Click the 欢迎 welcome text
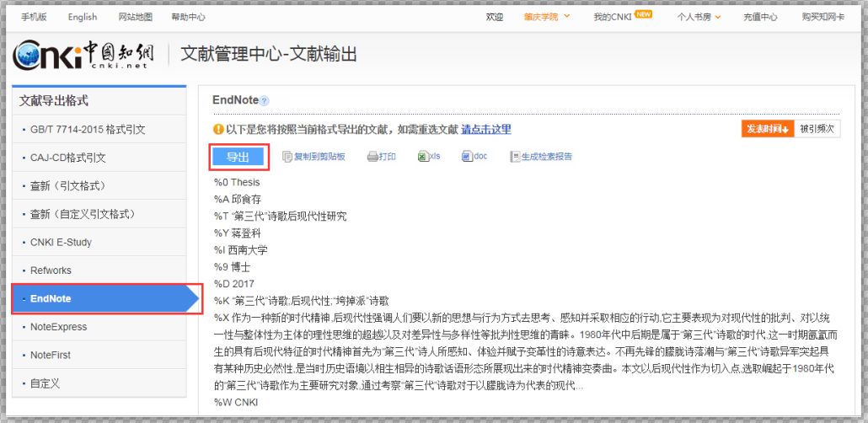The width and height of the screenshot is (868, 423). click(495, 17)
